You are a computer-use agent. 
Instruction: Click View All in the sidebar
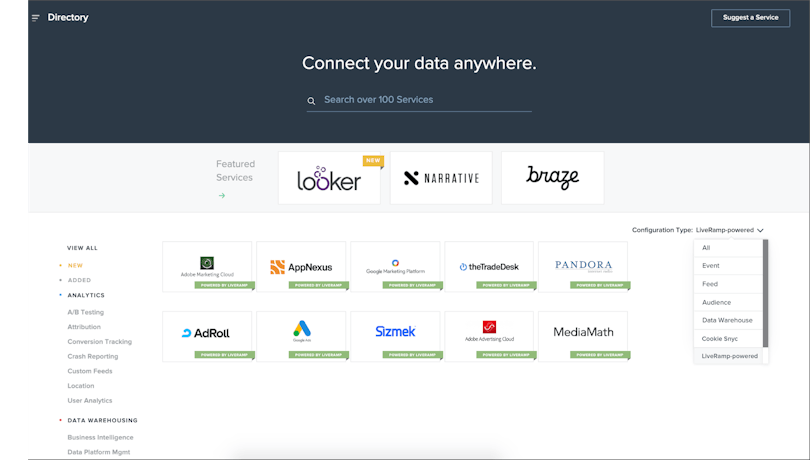click(82, 248)
